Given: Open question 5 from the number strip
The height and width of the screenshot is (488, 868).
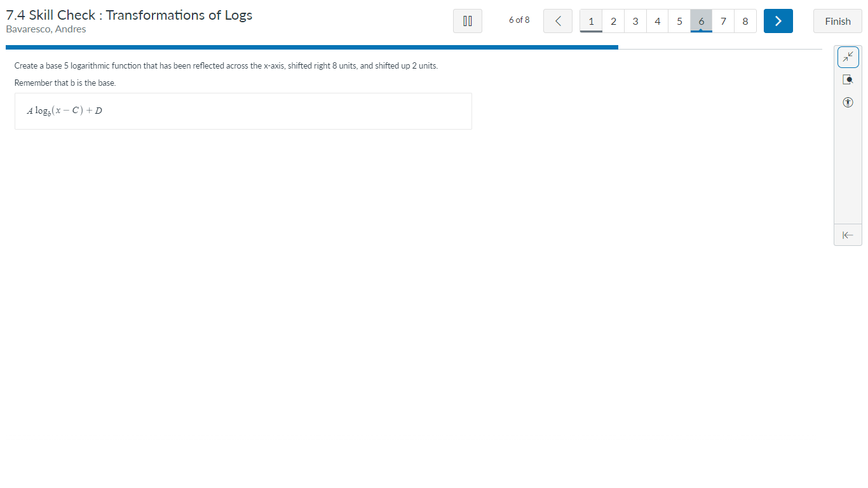Looking at the screenshot, I should pyautogui.click(x=679, y=20).
